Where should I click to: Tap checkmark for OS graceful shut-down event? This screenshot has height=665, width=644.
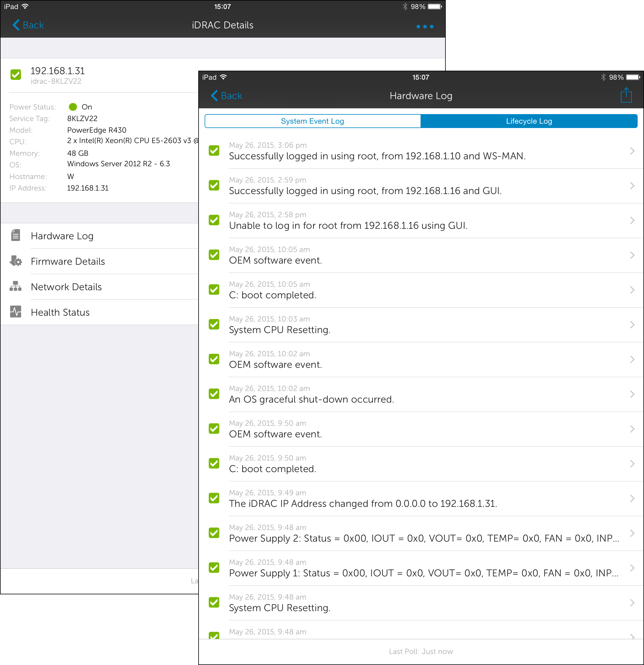(214, 394)
